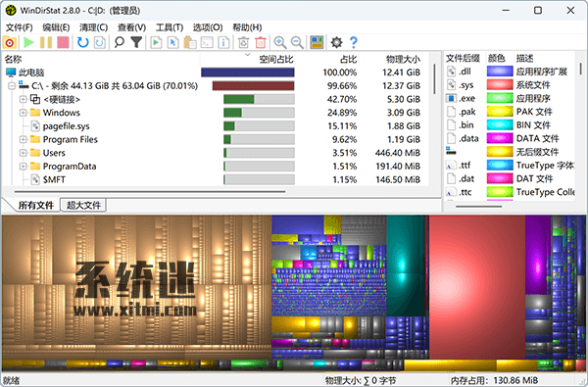
Task: Expand the Users folder node
Action: (x=23, y=153)
